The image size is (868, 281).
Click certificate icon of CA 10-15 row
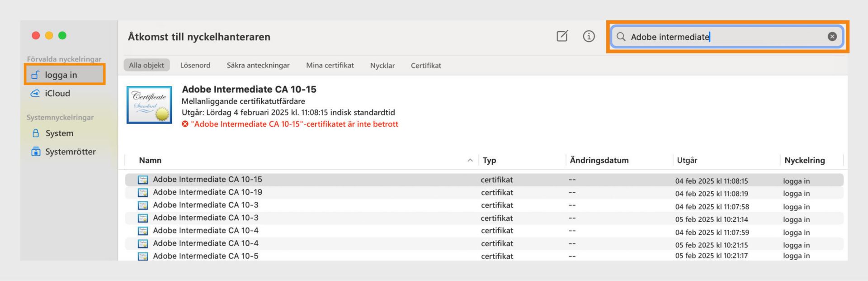143,180
